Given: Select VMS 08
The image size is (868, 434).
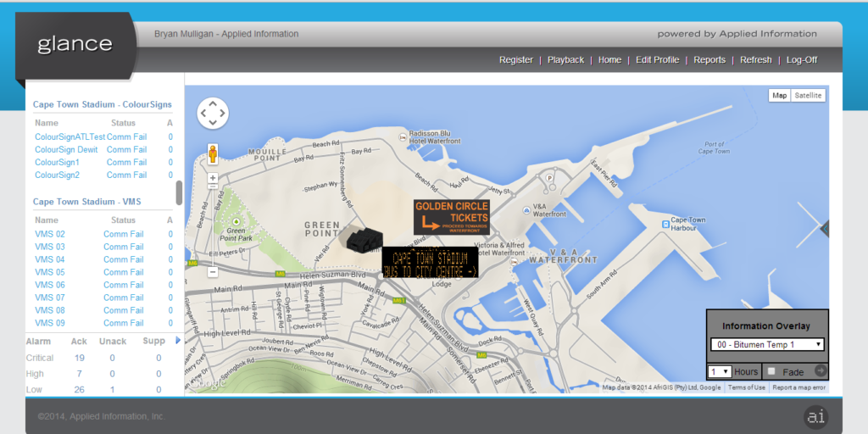Looking at the screenshot, I should click(x=50, y=310).
